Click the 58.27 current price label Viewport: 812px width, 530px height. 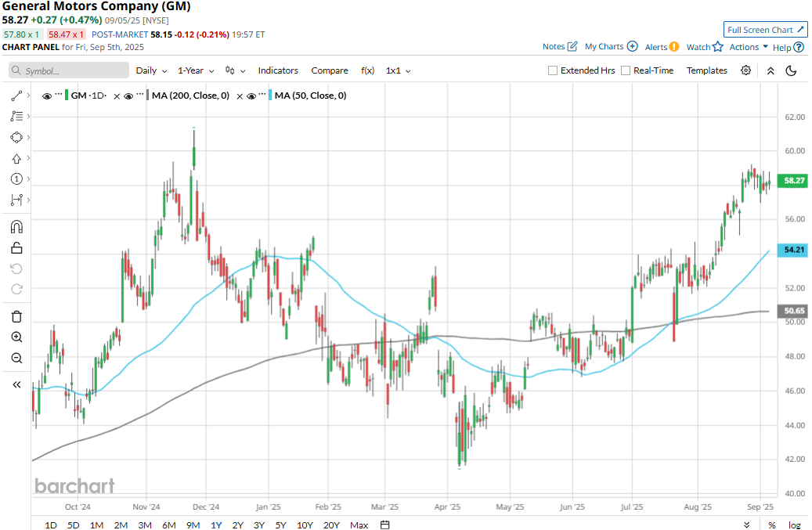click(793, 181)
